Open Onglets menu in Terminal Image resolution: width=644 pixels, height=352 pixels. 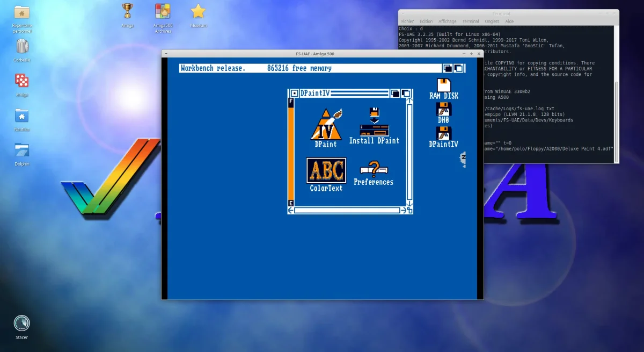pos(492,21)
